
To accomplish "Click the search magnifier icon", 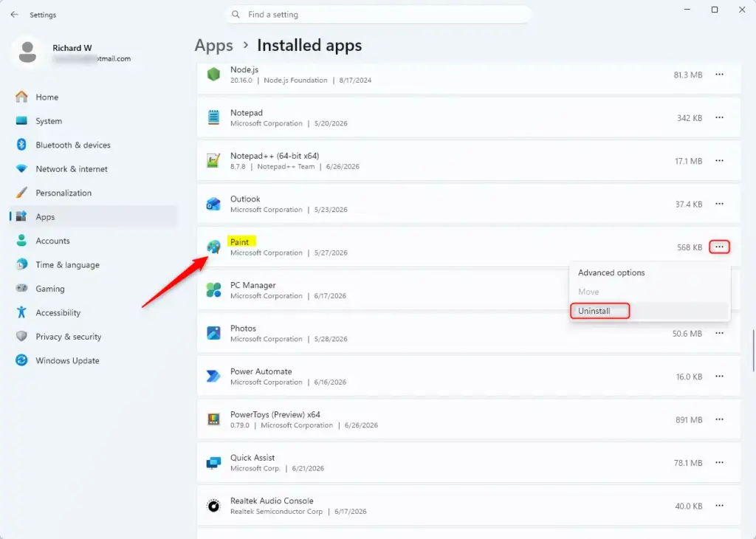I will tap(236, 15).
